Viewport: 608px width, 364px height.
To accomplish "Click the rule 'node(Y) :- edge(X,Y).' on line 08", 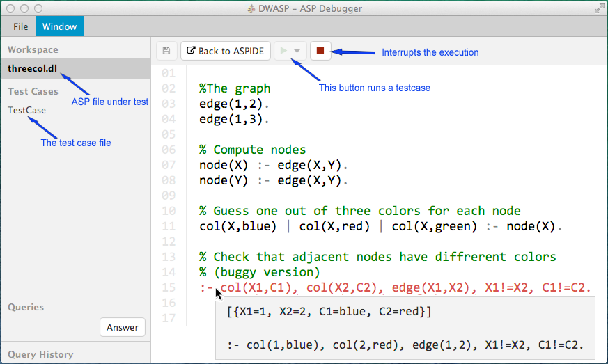I will pyautogui.click(x=274, y=180).
